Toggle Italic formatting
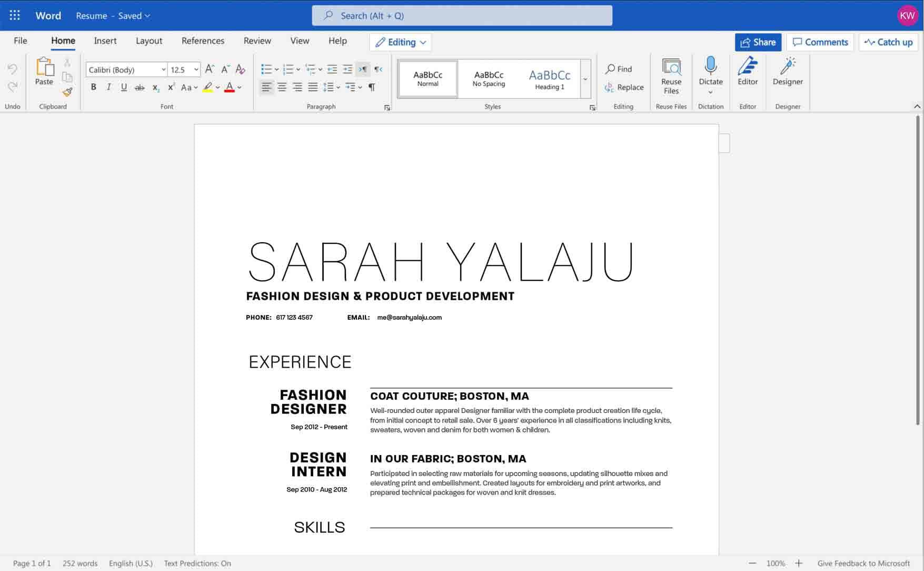This screenshot has width=924, height=571. pyautogui.click(x=108, y=87)
